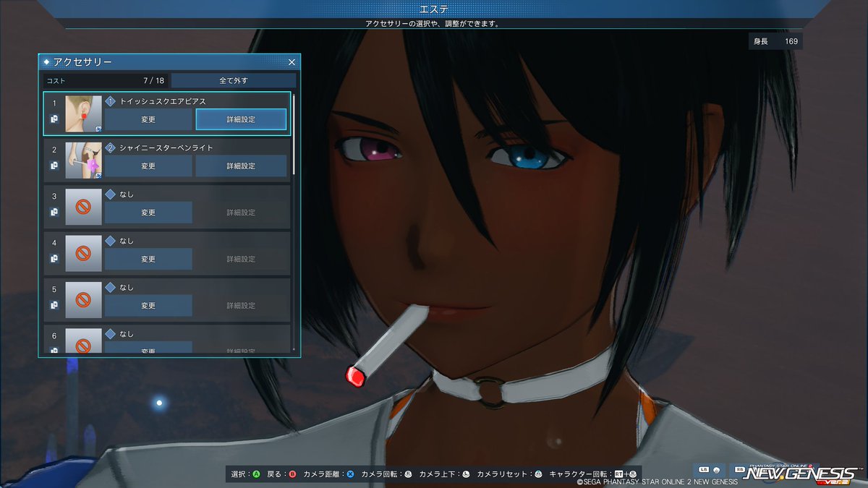Click the カメラリセット stick icon
This screenshot has height=488, width=868.
[538, 474]
